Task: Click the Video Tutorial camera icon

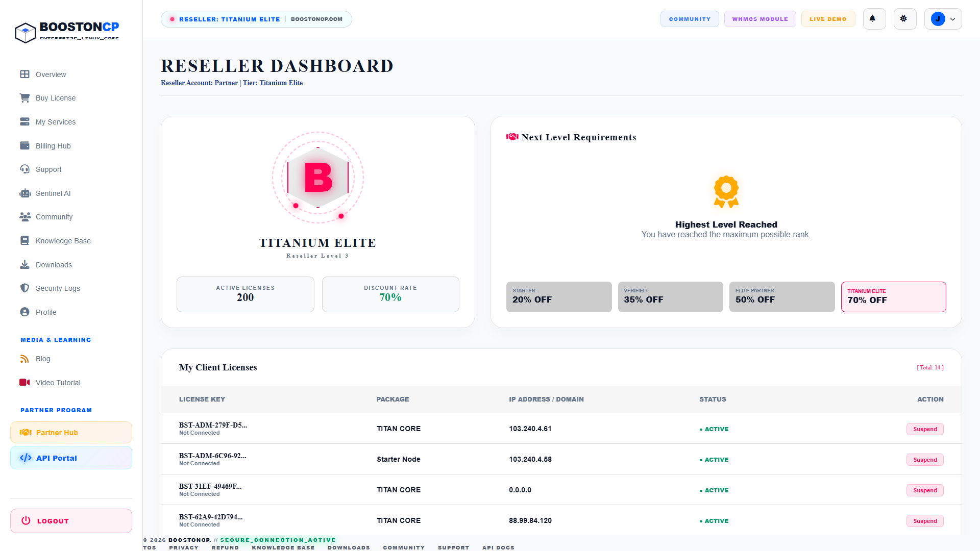Action: (x=24, y=383)
